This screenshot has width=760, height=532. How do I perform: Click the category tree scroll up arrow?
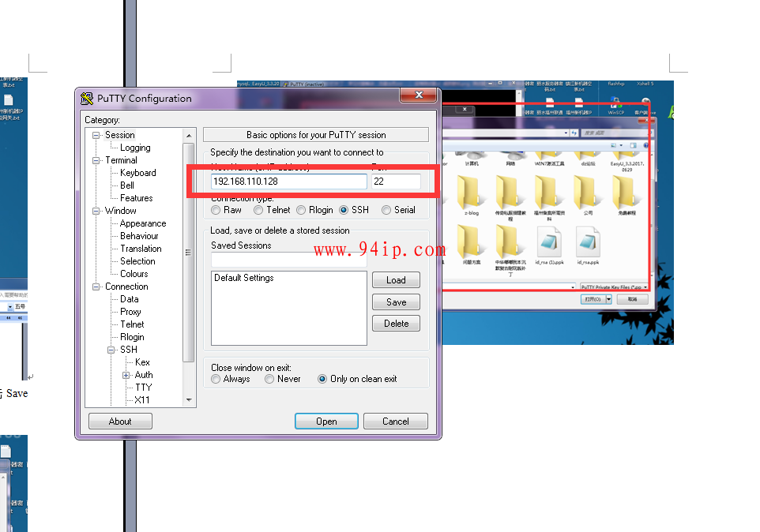point(189,135)
